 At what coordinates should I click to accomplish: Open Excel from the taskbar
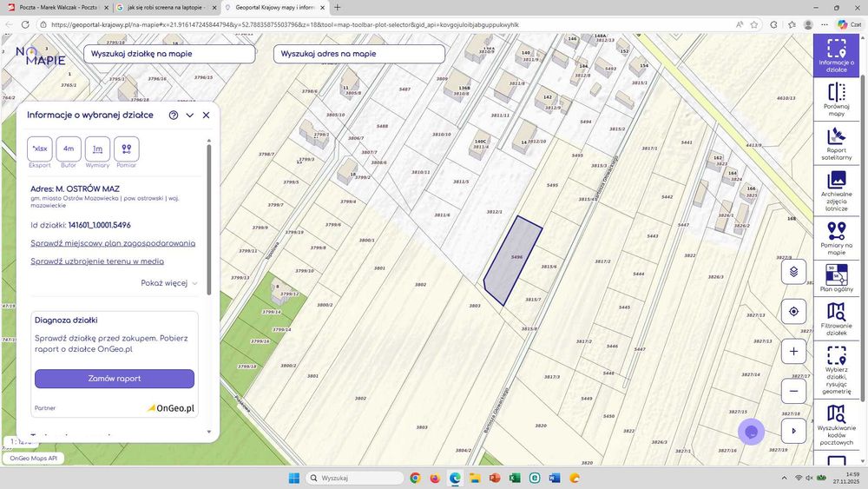[514, 478]
